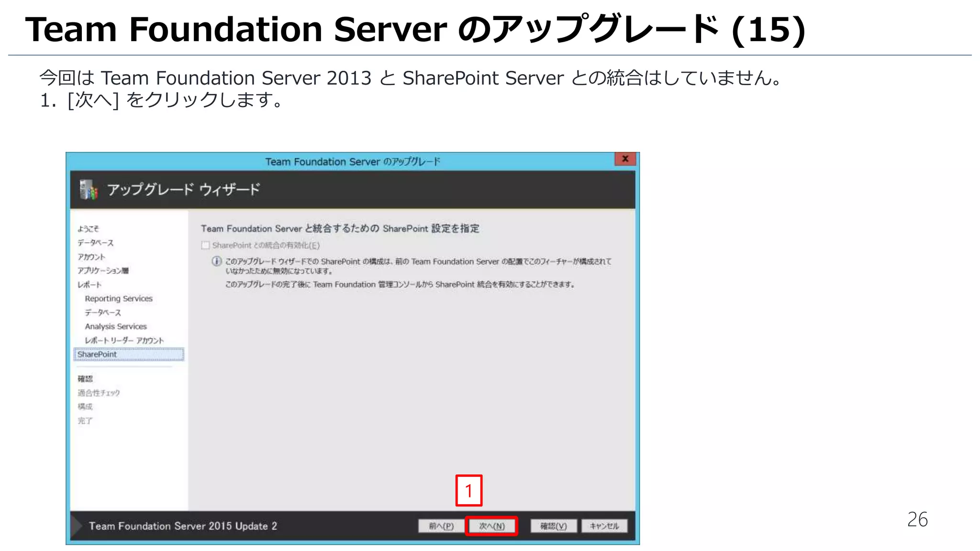
Task: Click the 次へ(N) next button
Action: tap(491, 526)
